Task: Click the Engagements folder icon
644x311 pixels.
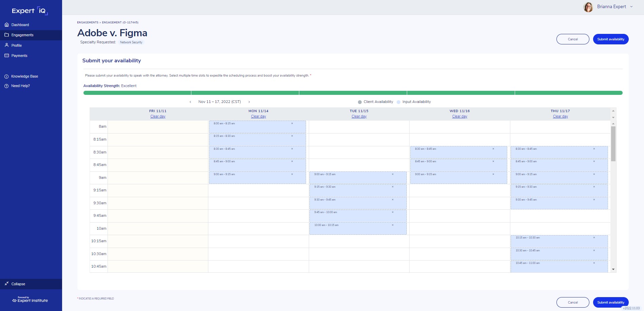Action: pyautogui.click(x=6, y=35)
